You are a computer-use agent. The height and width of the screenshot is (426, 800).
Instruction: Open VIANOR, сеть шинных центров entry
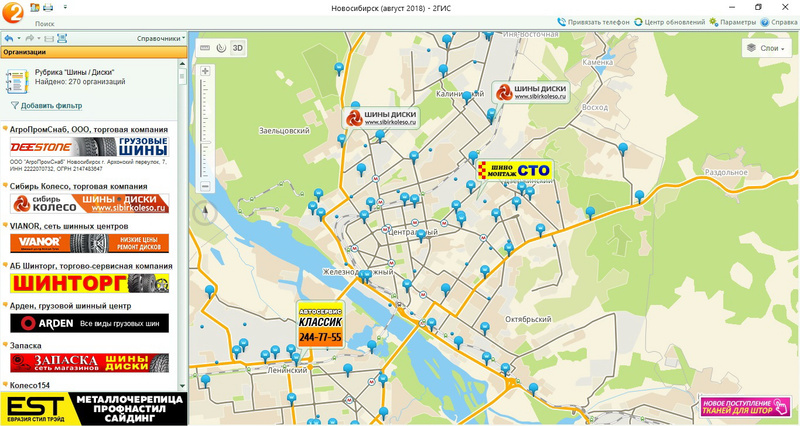tap(69, 226)
